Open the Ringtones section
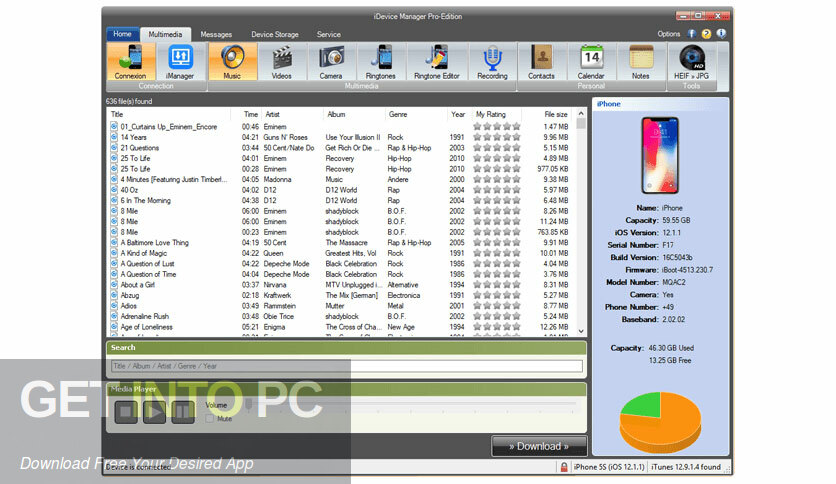Screen dimensions: 836x484 tap(381, 62)
